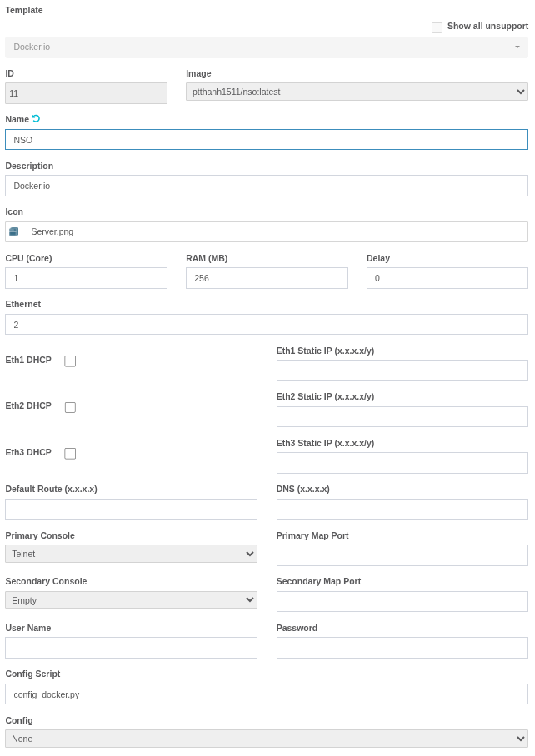Open the Template Docker.io dropdown
The image size is (535, 756).
coord(267,47)
